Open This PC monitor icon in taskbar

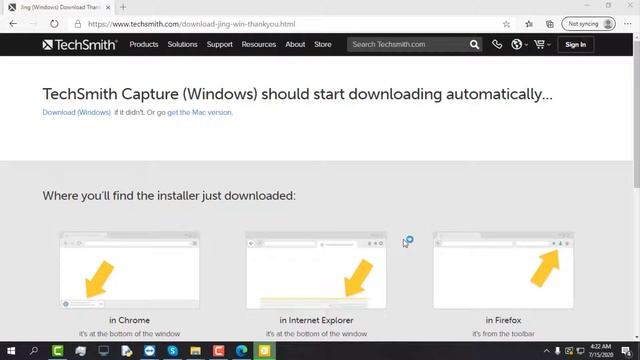tap(103, 351)
